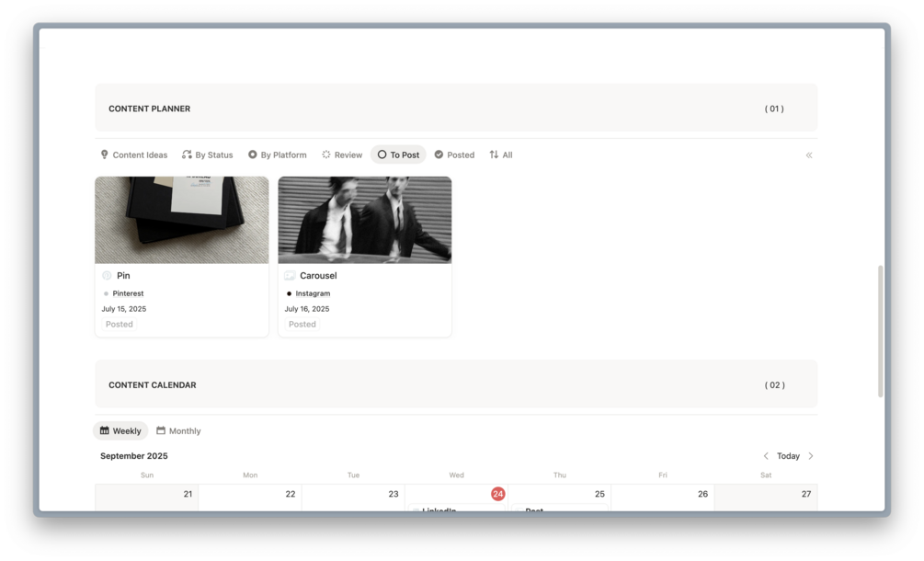Select the highlighted day 24
The width and height of the screenshot is (924, 561).
pyautogui.click(x=498, y=494)
